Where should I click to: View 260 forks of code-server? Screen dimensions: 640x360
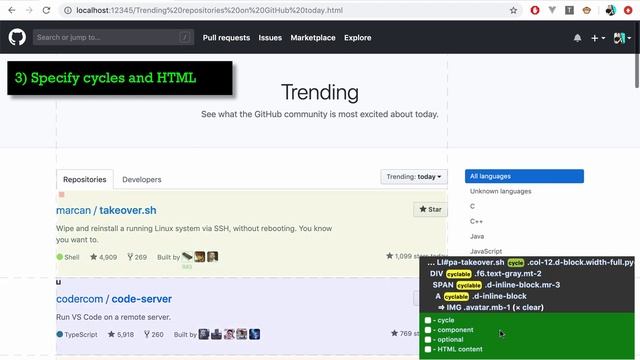coord(153,334)
